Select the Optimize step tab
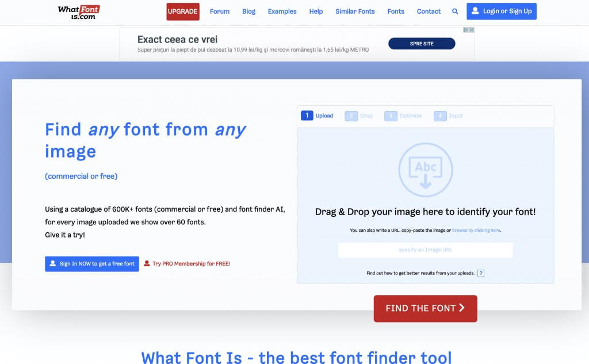This screenshot has height=364, width=589. point(403,116)
